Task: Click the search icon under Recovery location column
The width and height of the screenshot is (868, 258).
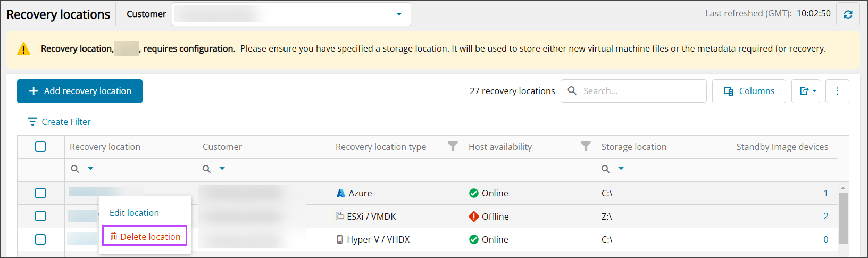Action: click(x=75, y=169)
